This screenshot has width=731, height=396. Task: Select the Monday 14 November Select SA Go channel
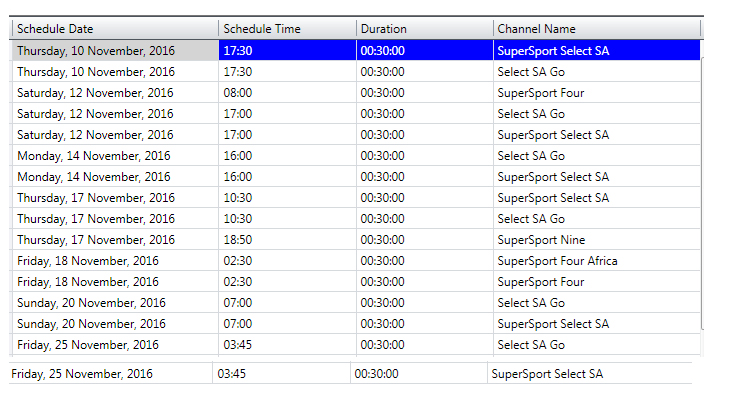597,156
